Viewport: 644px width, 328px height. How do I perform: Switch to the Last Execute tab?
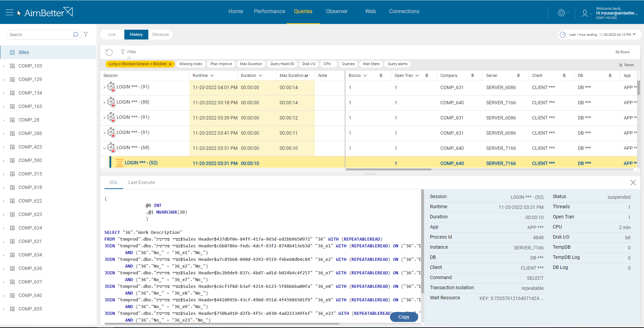point(142,183)
